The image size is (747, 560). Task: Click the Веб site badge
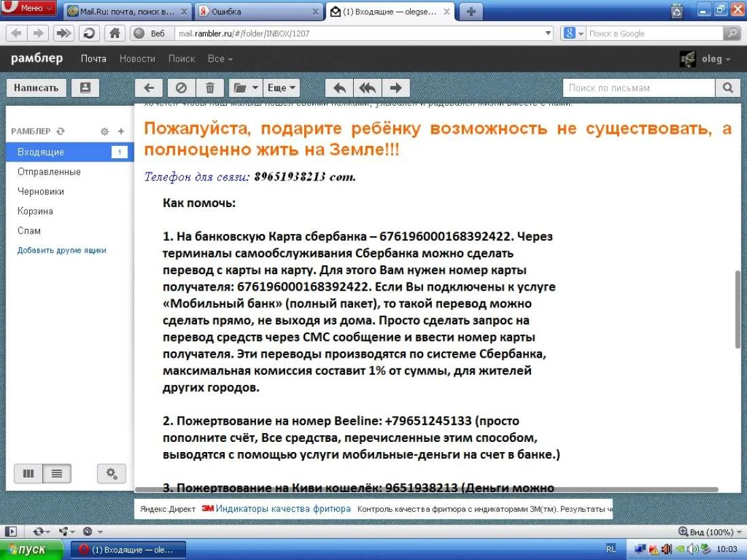pos(151,33)
